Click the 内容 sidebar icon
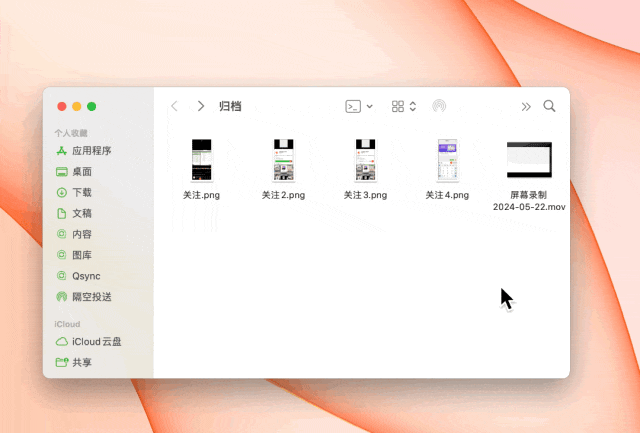The width and height of the screenshot is (640, 433). pyautogui.click(x=61, y=234)
